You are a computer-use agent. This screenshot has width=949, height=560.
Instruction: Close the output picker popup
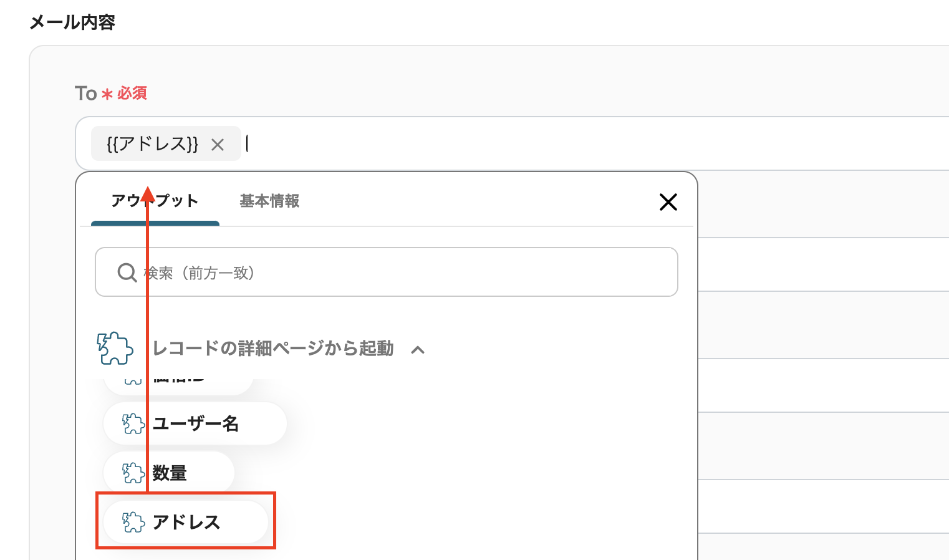click(x=668, y=202)
